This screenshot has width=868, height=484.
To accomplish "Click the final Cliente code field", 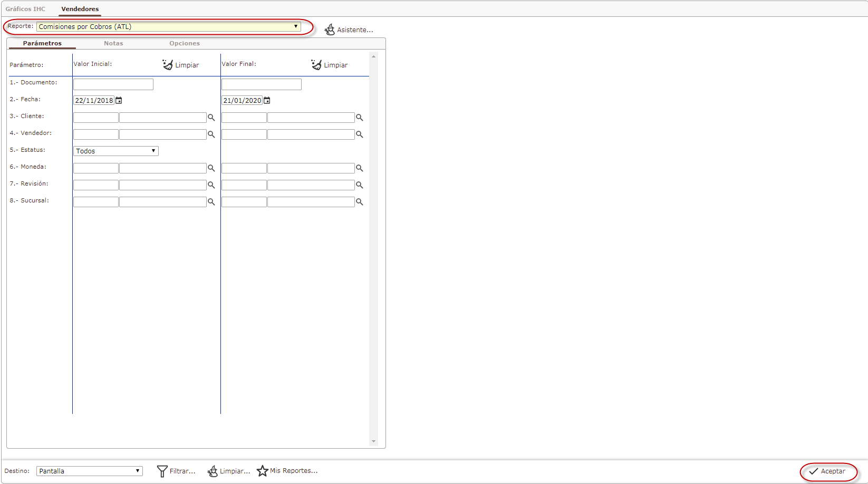I will [244, 118].
